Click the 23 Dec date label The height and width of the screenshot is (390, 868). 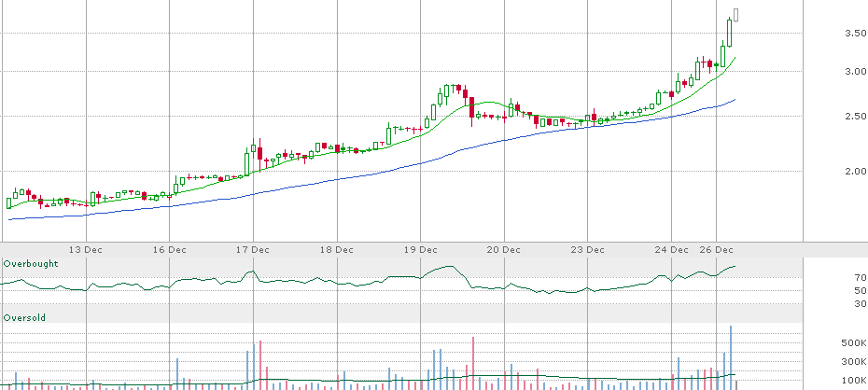coord(587,249)
